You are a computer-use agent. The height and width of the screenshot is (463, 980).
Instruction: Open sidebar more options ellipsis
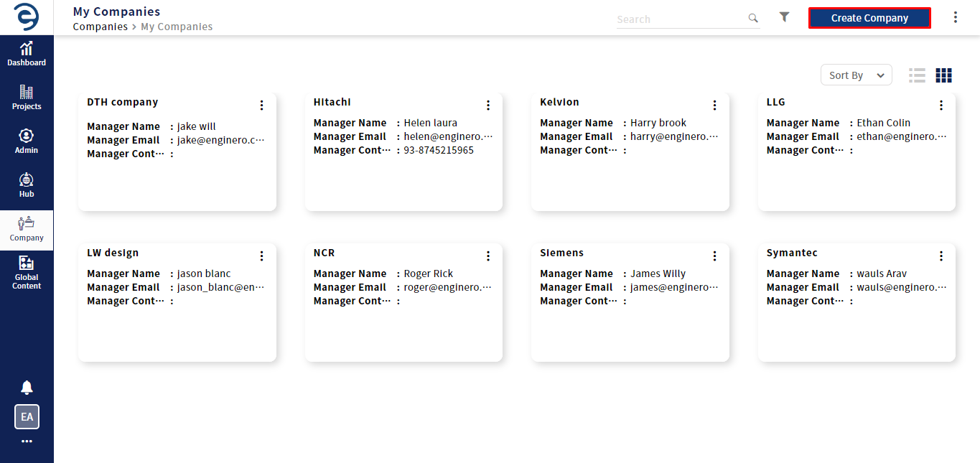click(x=27, y=441)
